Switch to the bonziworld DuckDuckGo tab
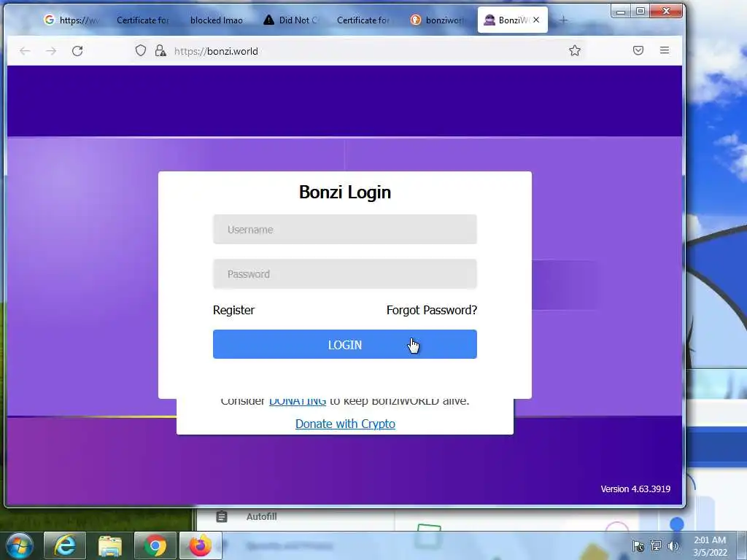The image size is (747, 560). pos(438,20)
